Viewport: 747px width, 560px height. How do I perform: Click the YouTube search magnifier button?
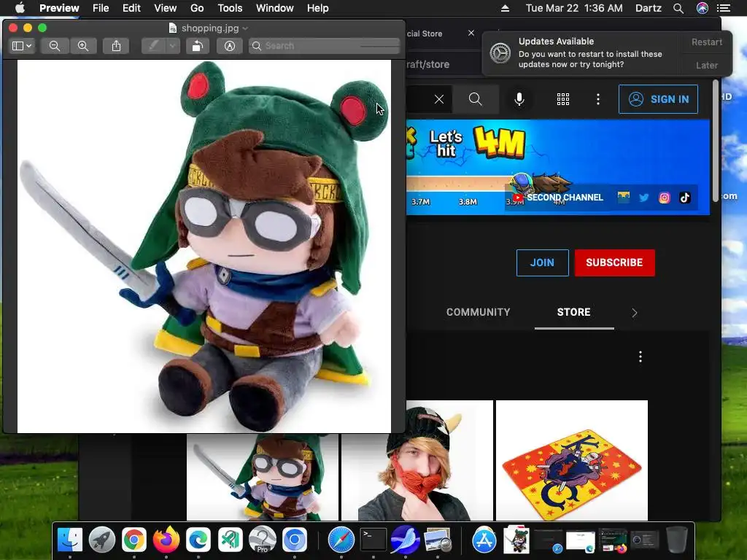coord(476,99)
